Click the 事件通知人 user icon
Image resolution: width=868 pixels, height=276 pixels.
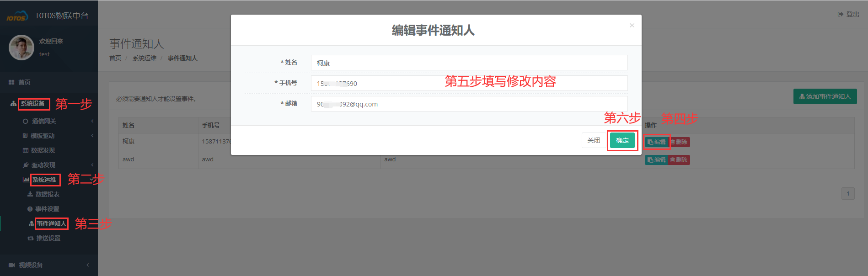[32, 223]
